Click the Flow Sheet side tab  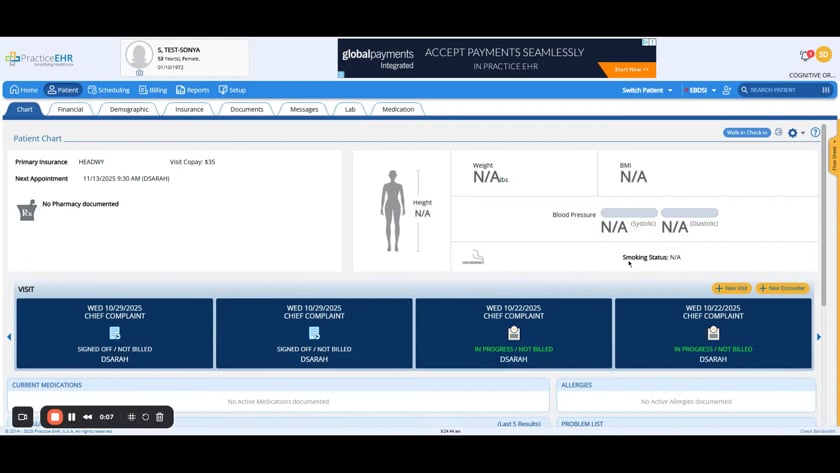[834, 155]
